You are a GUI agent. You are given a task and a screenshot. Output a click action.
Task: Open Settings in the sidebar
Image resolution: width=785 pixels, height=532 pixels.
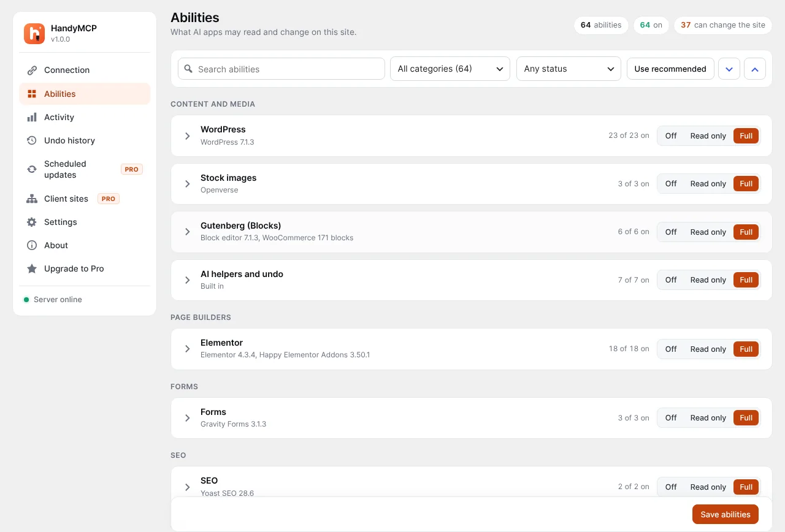tap(85, 222)
